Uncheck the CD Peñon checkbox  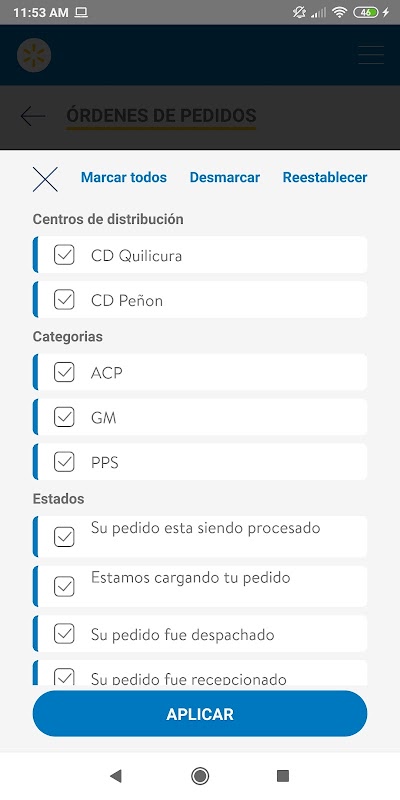64,300
